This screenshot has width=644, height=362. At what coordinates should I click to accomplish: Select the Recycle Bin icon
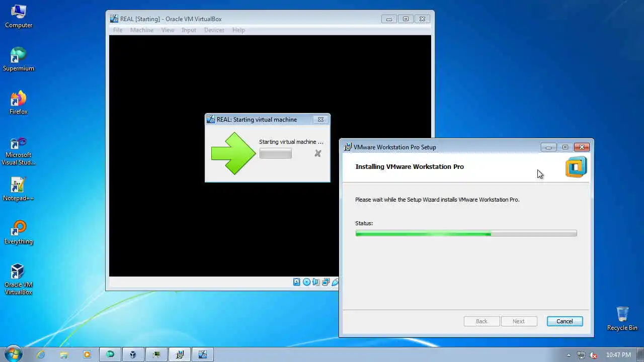(622, 319)
